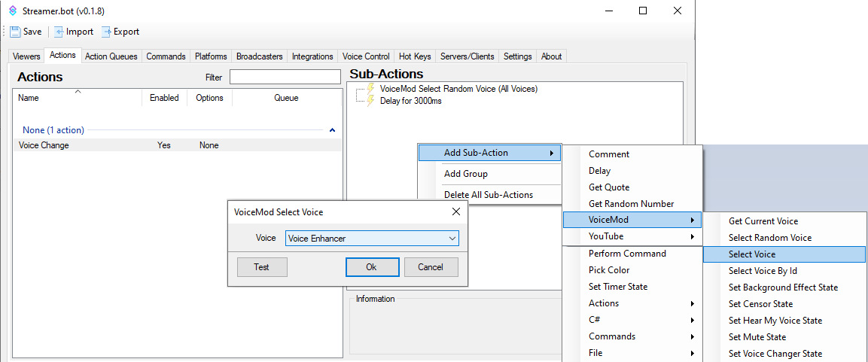Expand the Actions submenu entry
Image resolution: width=868 pixels, height=362 pixels.
click(x=632, y=303)
